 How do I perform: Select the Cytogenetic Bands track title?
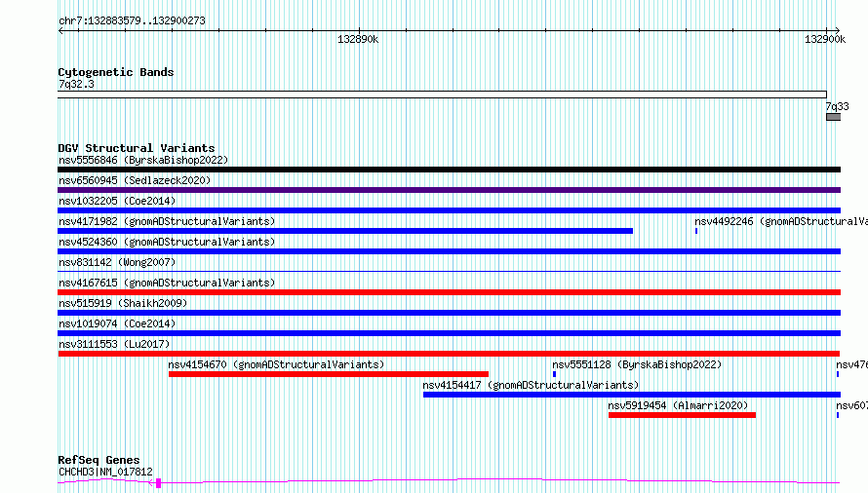(x=116, y=72)
